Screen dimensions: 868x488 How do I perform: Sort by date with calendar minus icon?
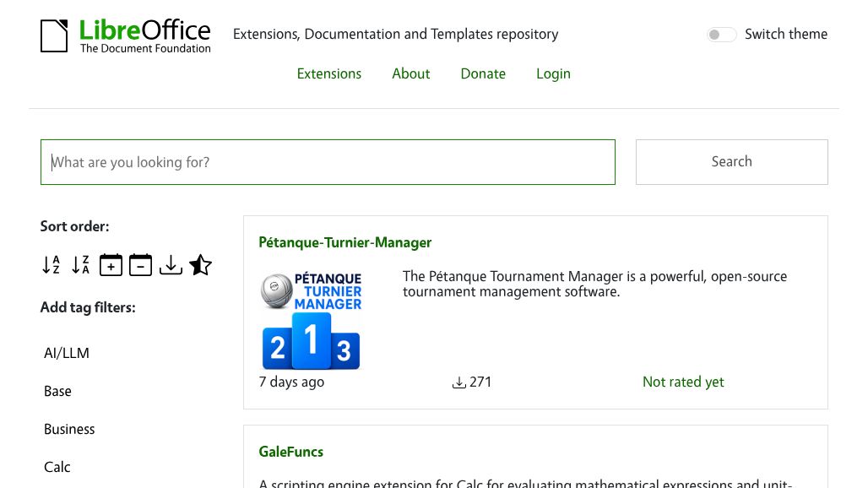click(141, 265)
